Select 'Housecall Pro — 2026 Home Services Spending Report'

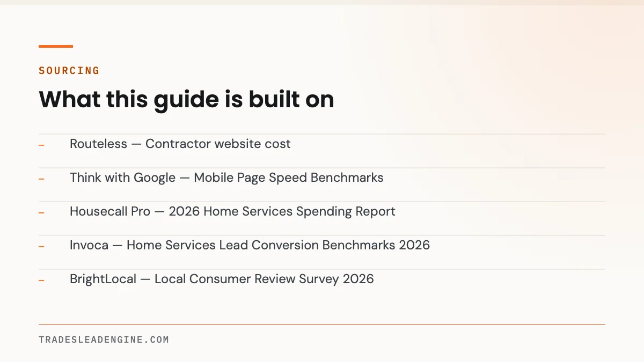pyautogui.click(x=232, y=211)
